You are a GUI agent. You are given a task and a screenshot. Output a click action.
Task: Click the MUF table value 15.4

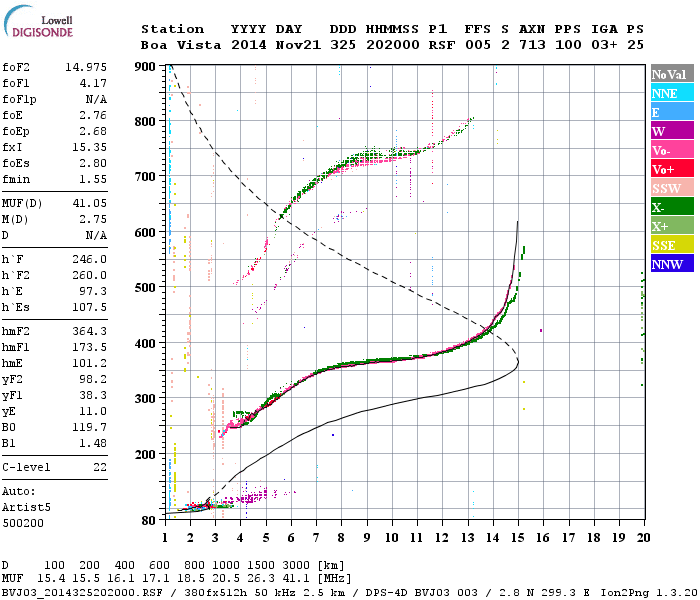point(51,579)
